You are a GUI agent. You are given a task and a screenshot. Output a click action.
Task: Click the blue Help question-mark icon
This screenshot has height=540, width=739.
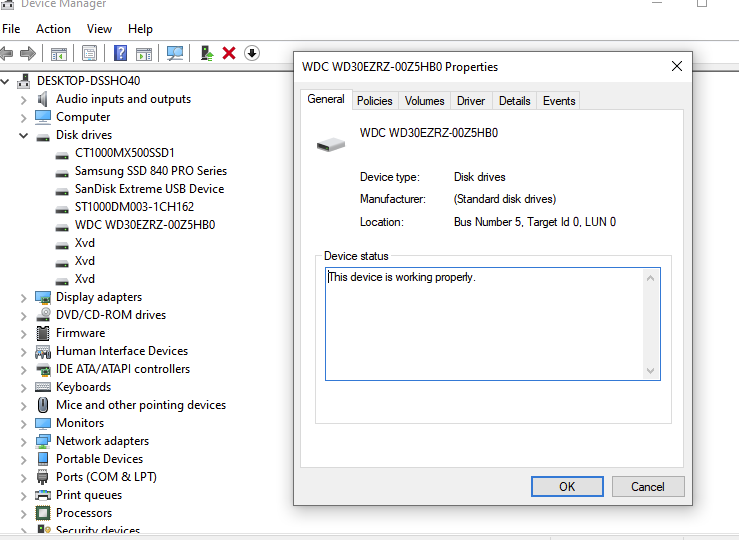click(120, 53)
